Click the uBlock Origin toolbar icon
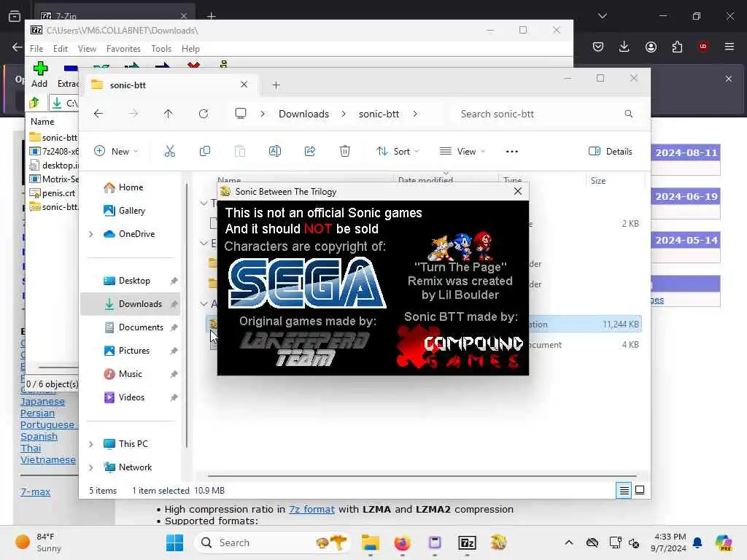Screen dimensions: 747x560 coord(703,47)
